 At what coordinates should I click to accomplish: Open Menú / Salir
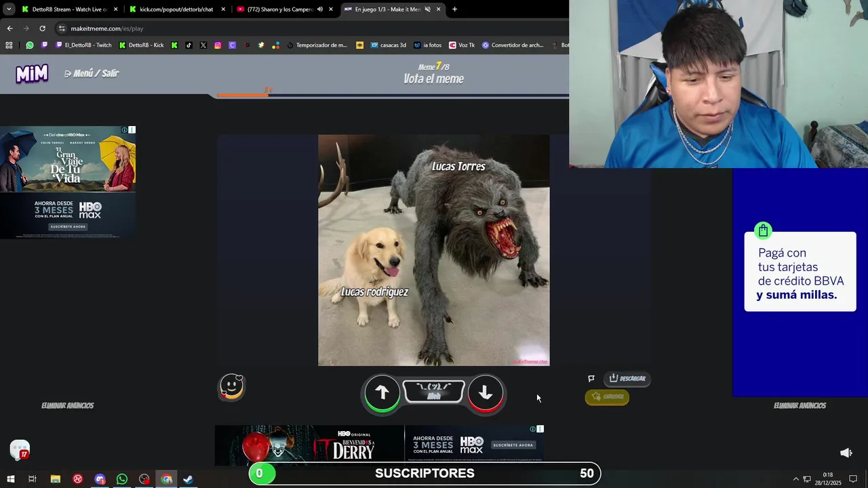click(x=92, y=73)
